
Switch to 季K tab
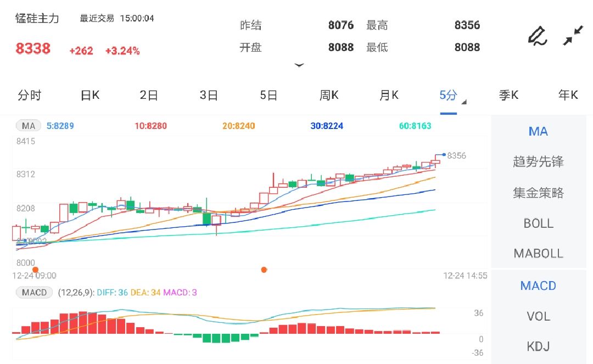point(508,95)
